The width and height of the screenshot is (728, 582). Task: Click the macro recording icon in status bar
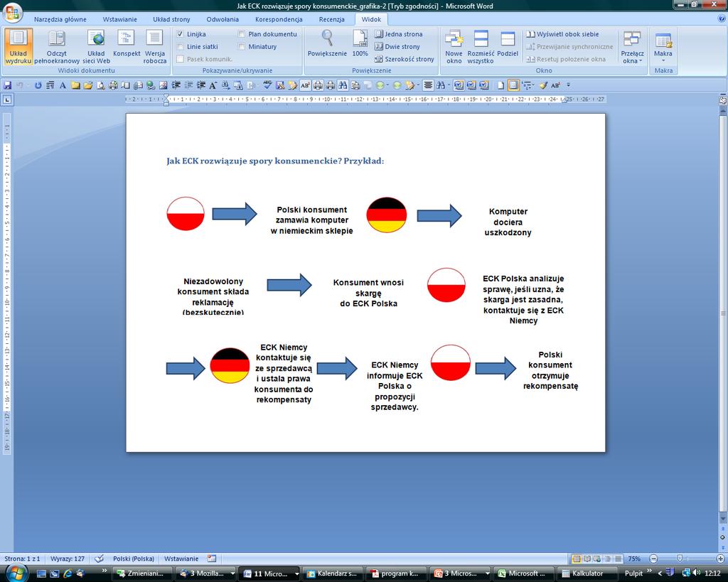(212, 559)
